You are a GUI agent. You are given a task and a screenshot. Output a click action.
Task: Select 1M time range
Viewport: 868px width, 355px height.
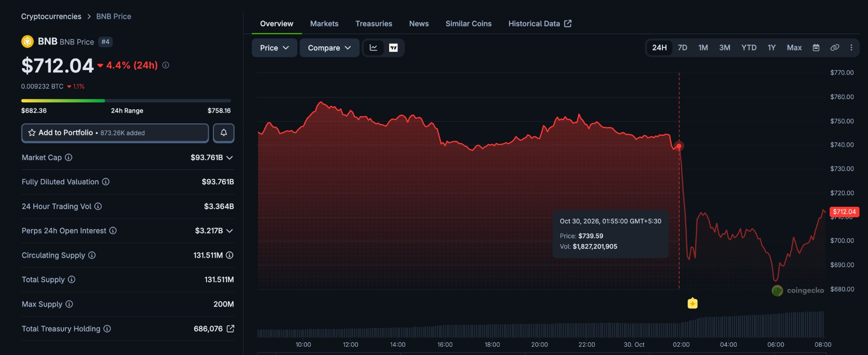(x=703, y=48)
